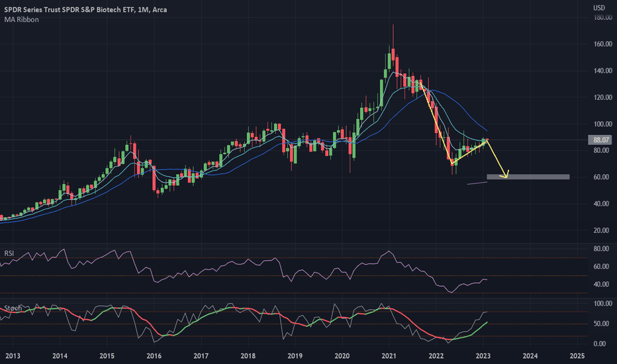Click the 140.00 price axis label

click(603, 70)
